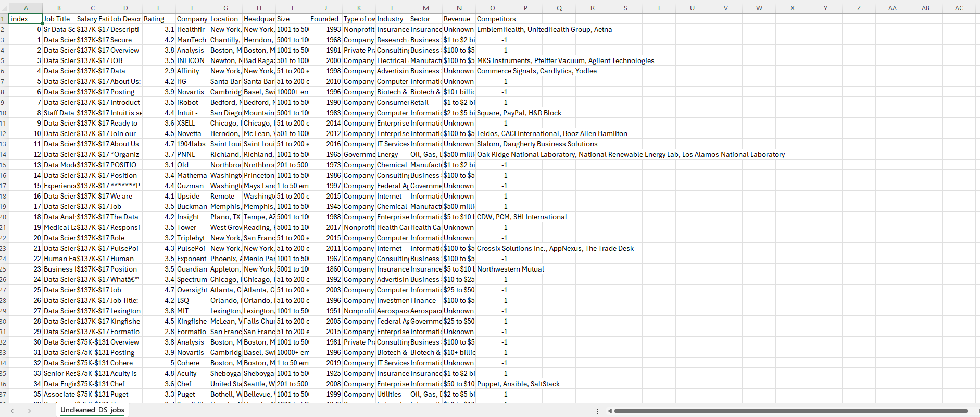Select the 'Medical L' job title cell
Image resolution: width=980 pixels, height=417 pixels.
coord(59,227)
